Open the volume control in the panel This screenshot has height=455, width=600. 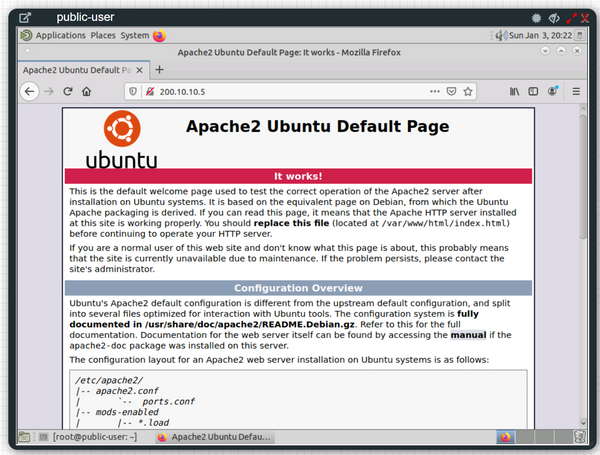tap(498, 35)
